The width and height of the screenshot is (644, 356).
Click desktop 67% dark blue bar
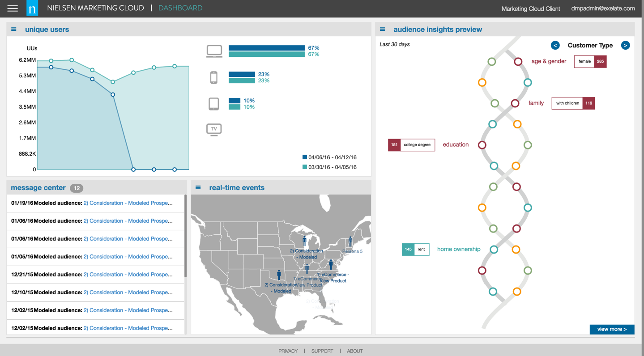(x=267, y=48)
